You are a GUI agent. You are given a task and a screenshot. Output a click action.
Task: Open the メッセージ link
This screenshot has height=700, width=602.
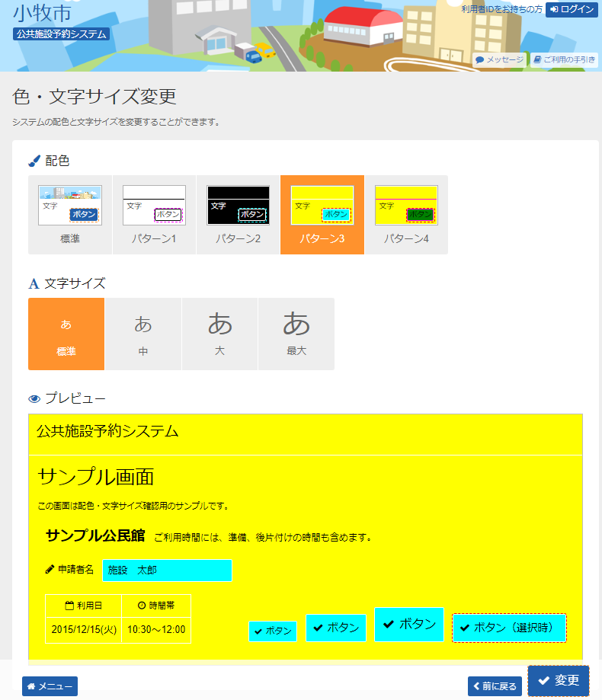point(499,60)
